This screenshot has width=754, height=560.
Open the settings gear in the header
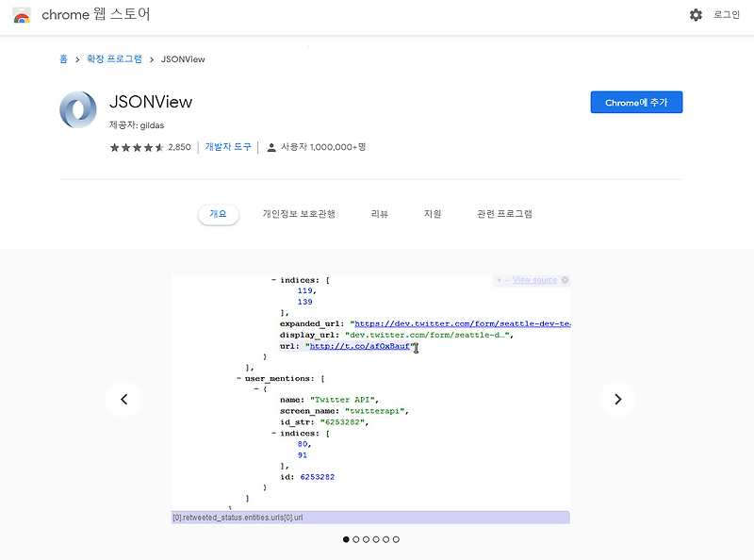(695, 15)
